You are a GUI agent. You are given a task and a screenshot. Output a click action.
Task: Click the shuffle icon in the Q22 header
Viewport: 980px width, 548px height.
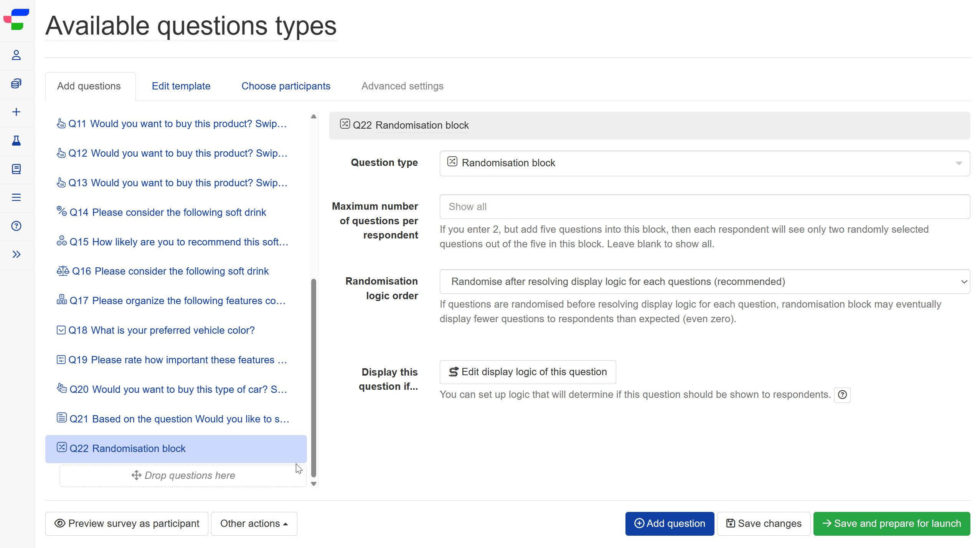click(x=345, y=124)
